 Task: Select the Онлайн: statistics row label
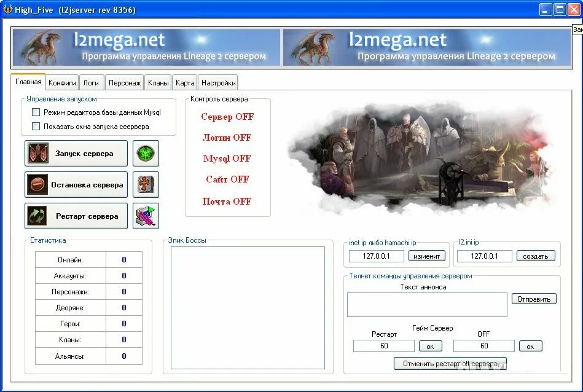(70, 260)
